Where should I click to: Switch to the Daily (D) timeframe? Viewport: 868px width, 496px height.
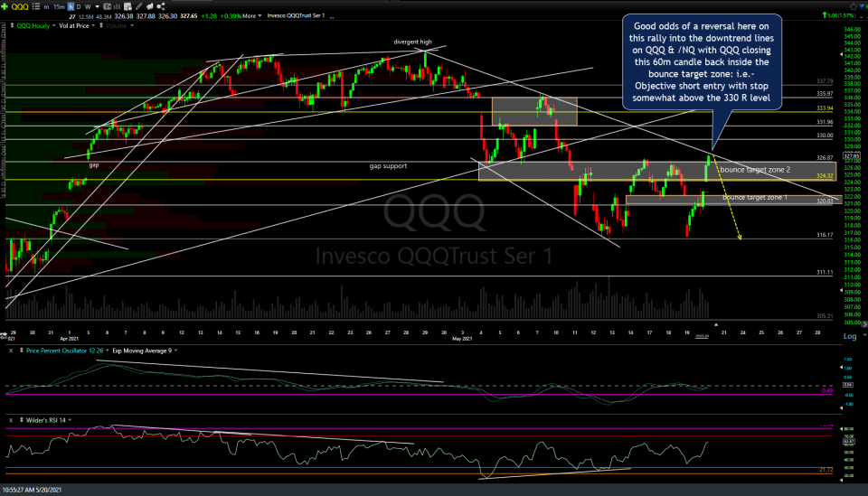(79, 6)
